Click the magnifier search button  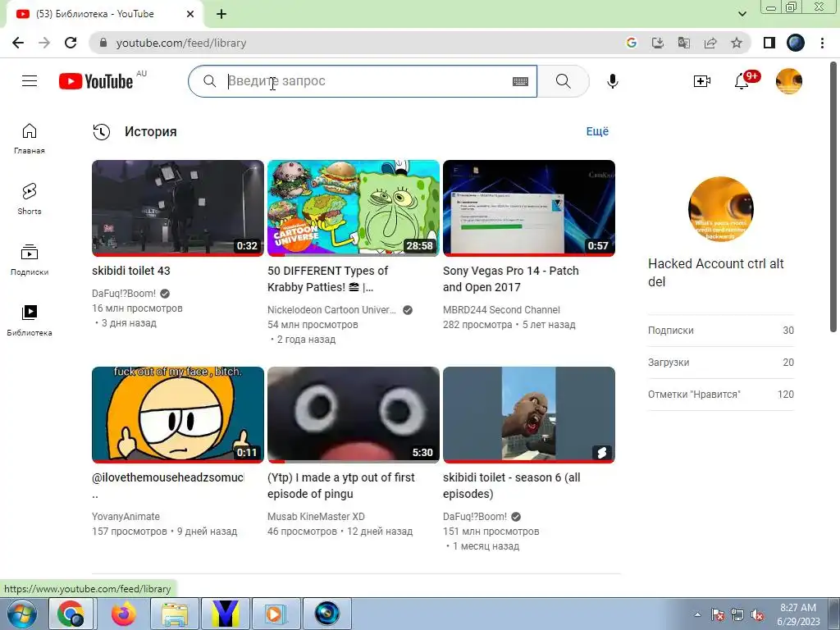click(x=563, y=81)
